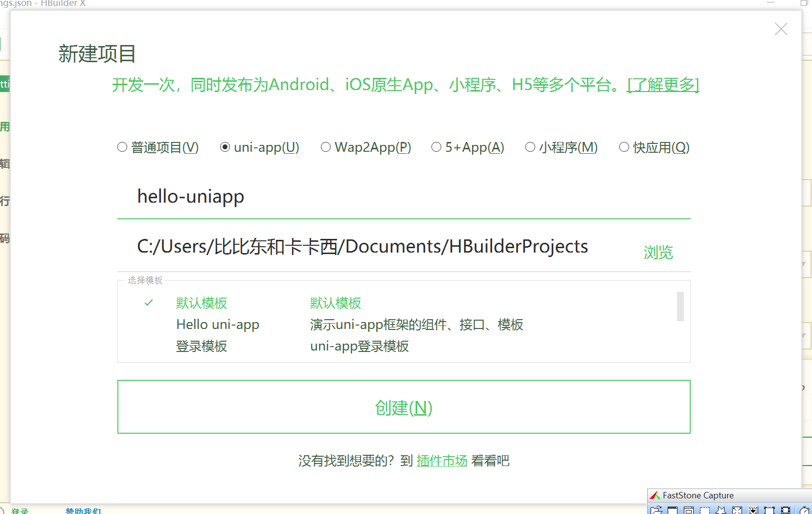Close the 新建项目 dialog
This screenshot has height=514, width=812.
pyautogui.click(x=781, y=29)
